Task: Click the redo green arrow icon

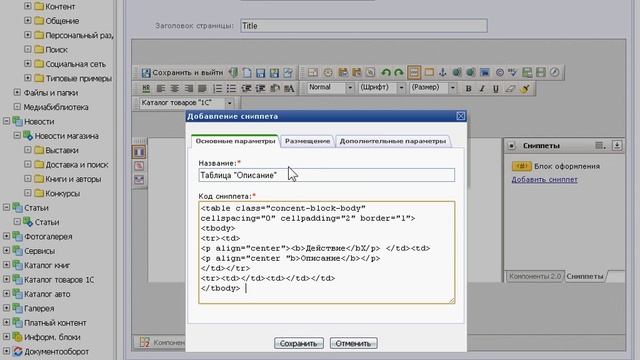Action: (x=399, y=73)
